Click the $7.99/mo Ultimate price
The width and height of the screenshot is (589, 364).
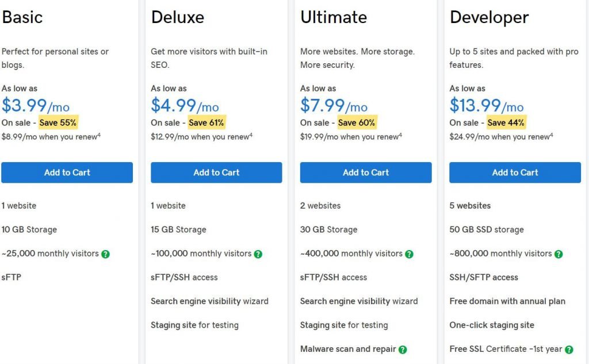click(x=334, y=105)
